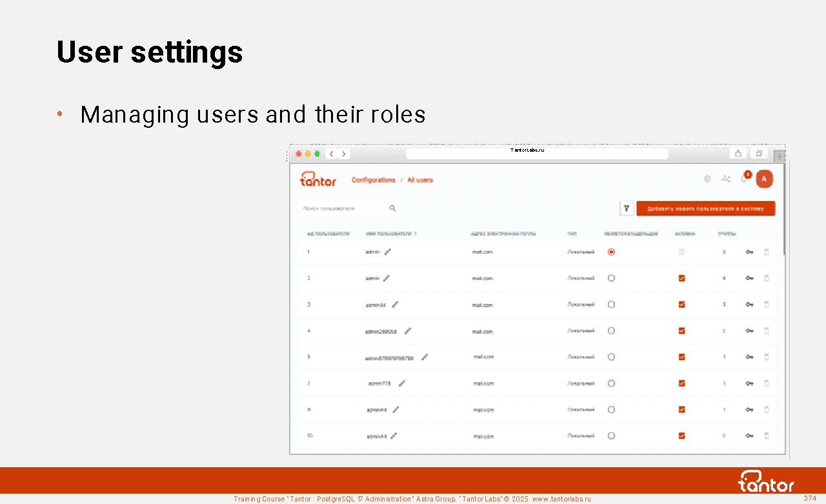Click the magnifier icon in the user search
The image size is (826, 504).
click(x=392, y=208)
